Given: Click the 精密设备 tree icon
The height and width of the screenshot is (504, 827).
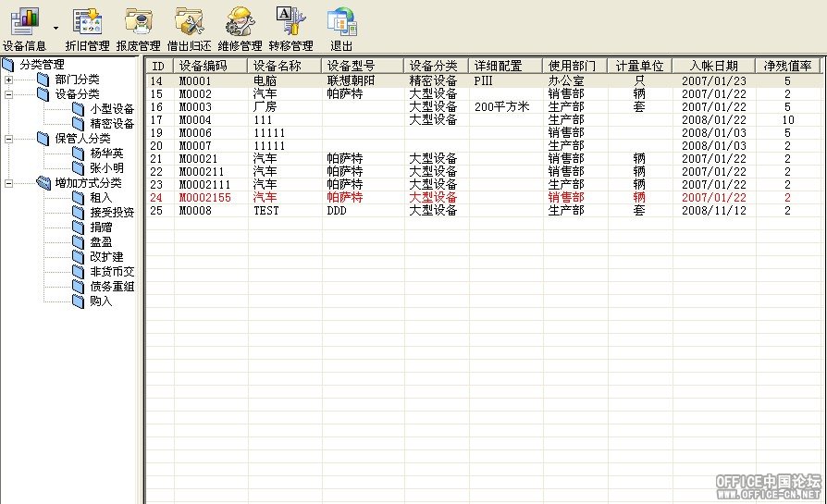Looking at the screenshot, I should [x=78, y=124].
